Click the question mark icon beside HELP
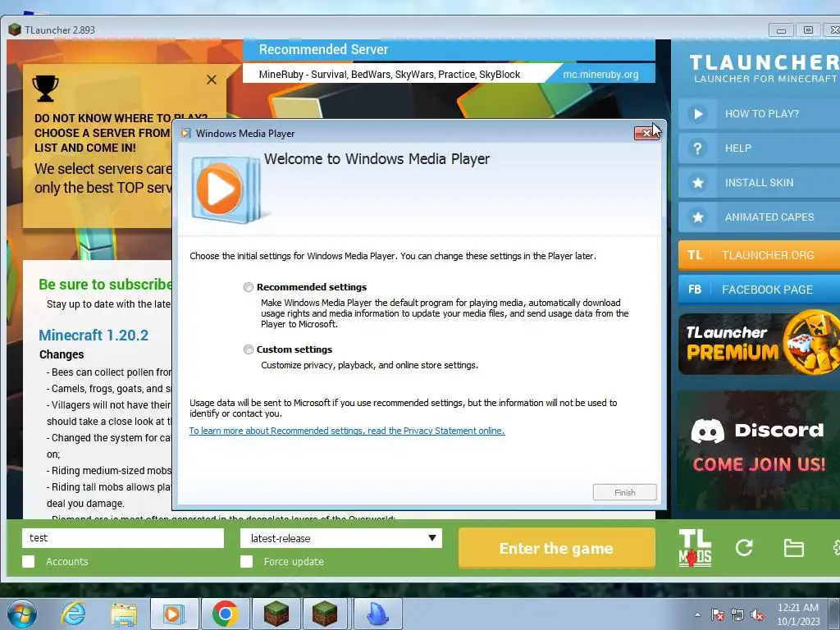 point(697,148)
